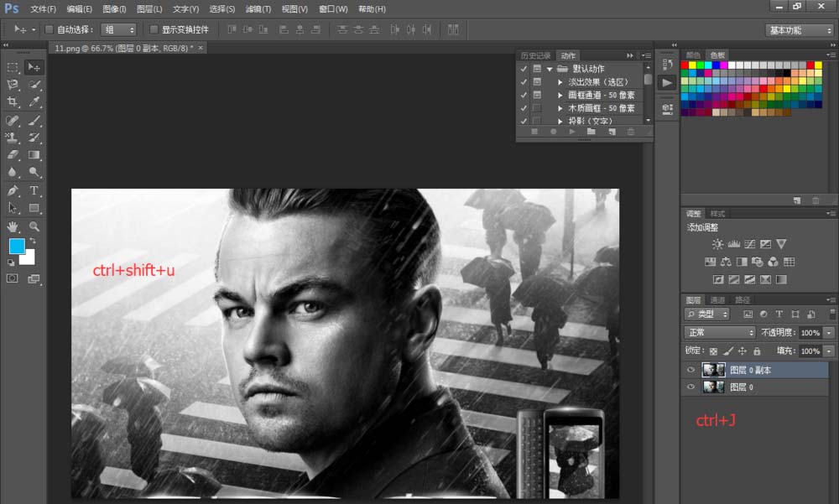Tick the 显示变换控件 checkbox
The image size is (839, 504).
click(154, 29)
